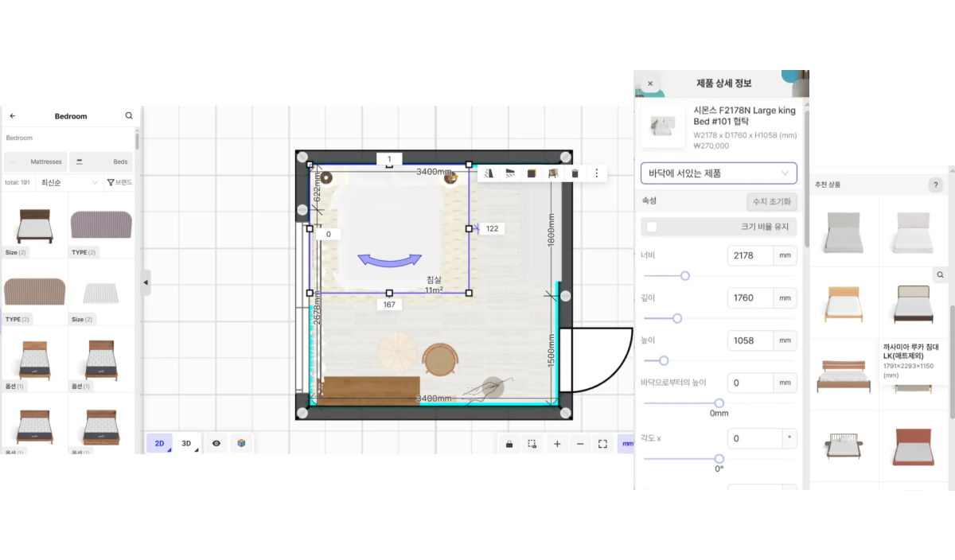This screenshot has height=560, width=955.
Task: Click the 깊이 depth input field showing 1760
Action: [750, 297]
